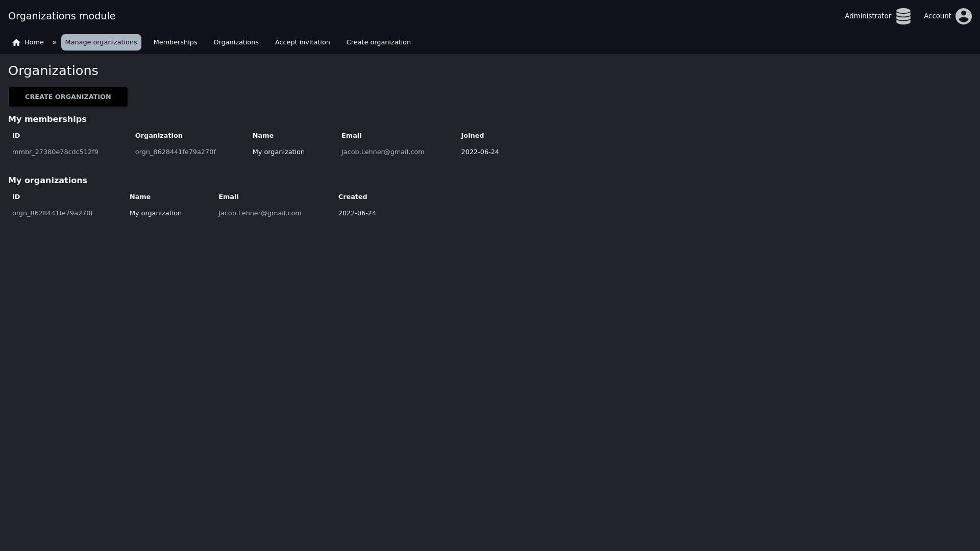Open the Administrator database icon

tap(903, 16)
